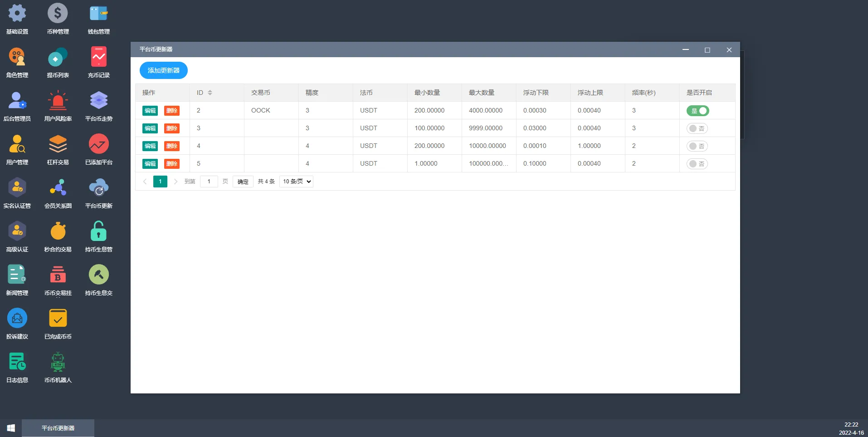Image resolution: width=868 pixels, height=437 pixels.
Task: Sort the table by ID column
Action: coord(209,92)
